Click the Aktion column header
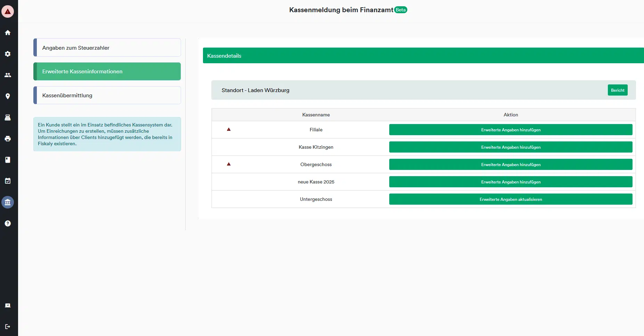Viewport: 644px width, 336px height. tap(511, 115)
